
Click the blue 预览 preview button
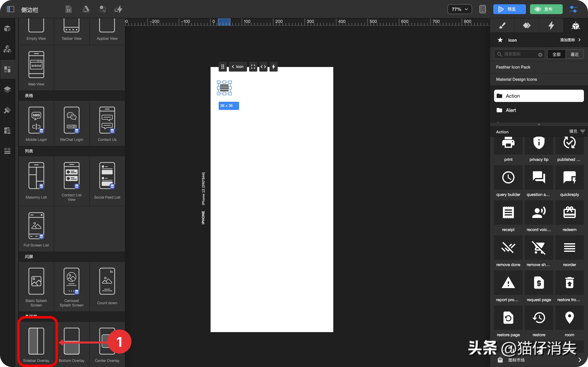(509, 9)
